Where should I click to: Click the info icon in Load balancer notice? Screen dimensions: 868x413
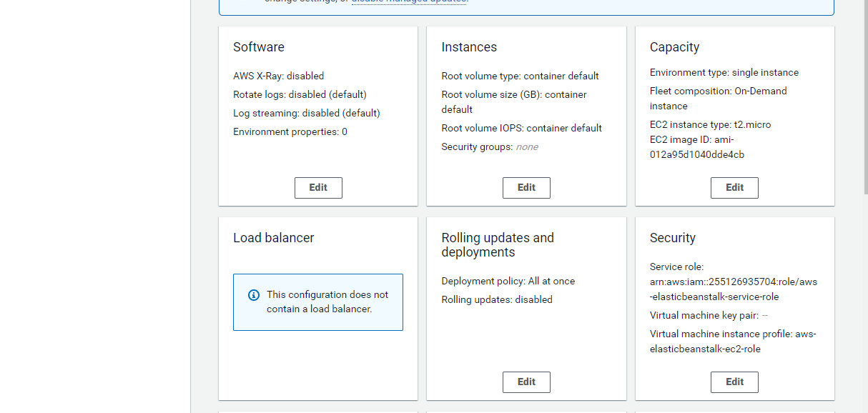click(x=253, y=295)
